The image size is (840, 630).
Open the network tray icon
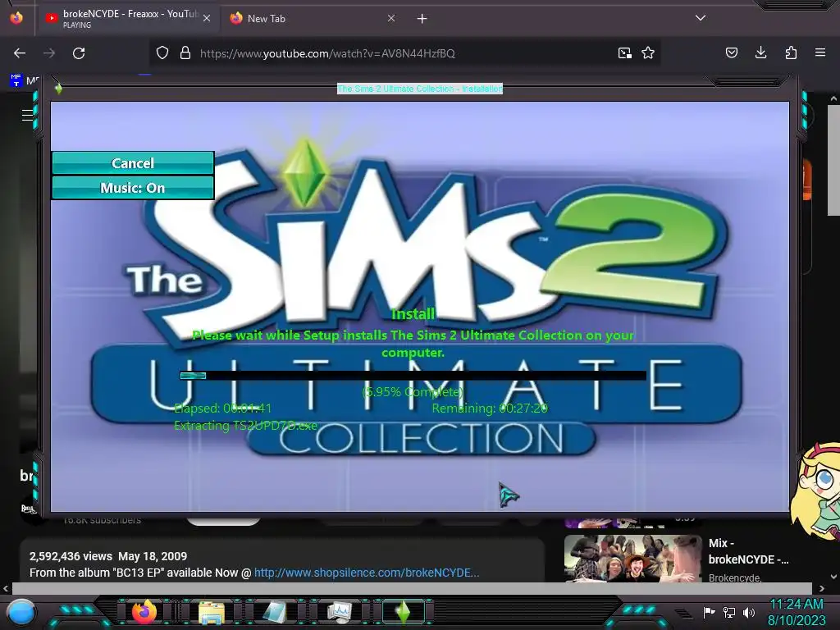[729, 612]
